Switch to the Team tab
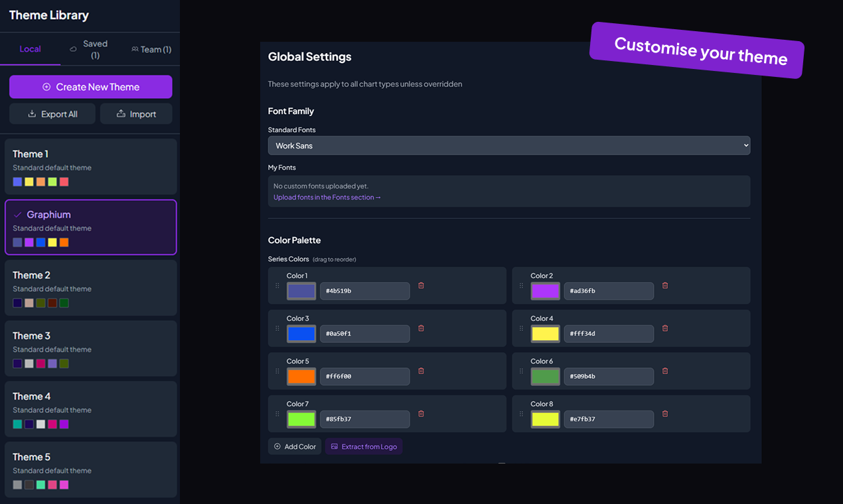The width and height of the screenshot is (843, 504). (151, 48)
